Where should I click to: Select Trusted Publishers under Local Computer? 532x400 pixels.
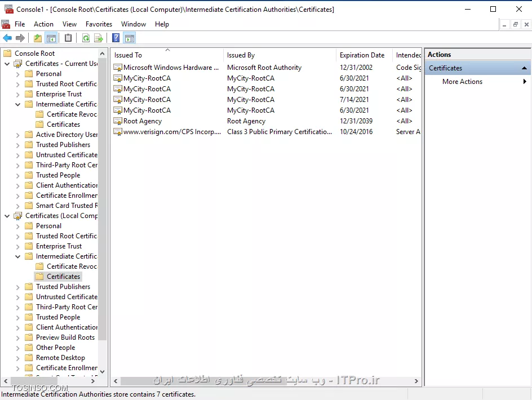tap(63, 287)
